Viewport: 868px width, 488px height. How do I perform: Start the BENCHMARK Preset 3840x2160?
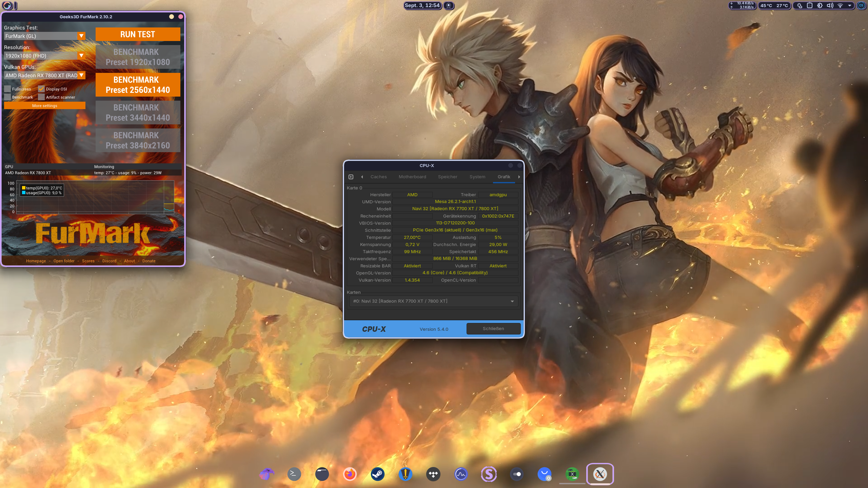pos(138,140)
